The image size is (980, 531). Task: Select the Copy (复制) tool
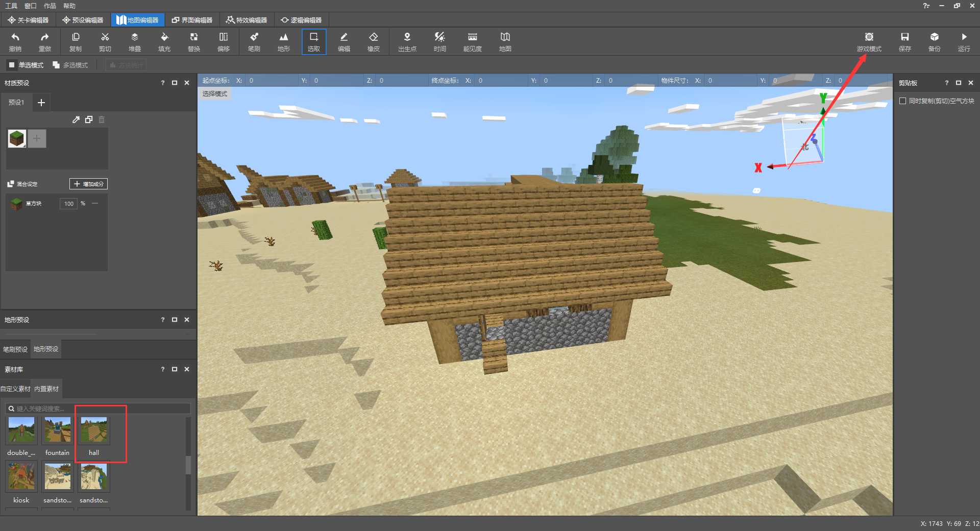point(76,41)
